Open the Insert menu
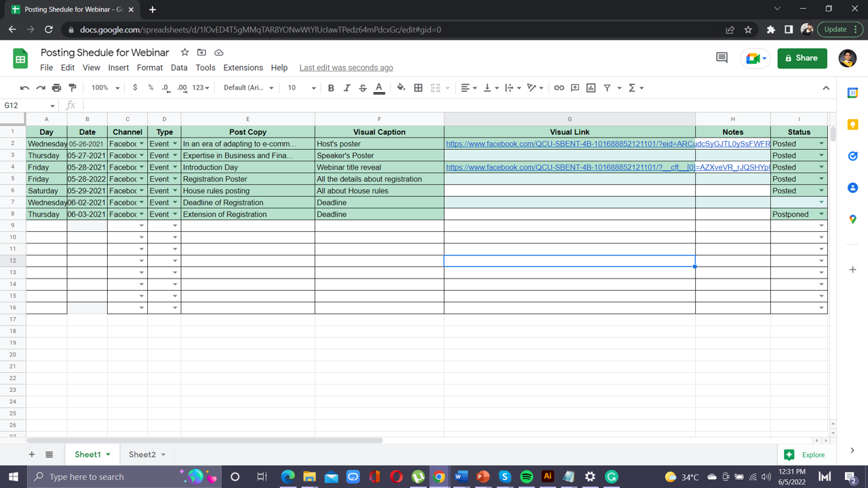Image resolution: width=868 pixels, height=488 pixels. 118,68
